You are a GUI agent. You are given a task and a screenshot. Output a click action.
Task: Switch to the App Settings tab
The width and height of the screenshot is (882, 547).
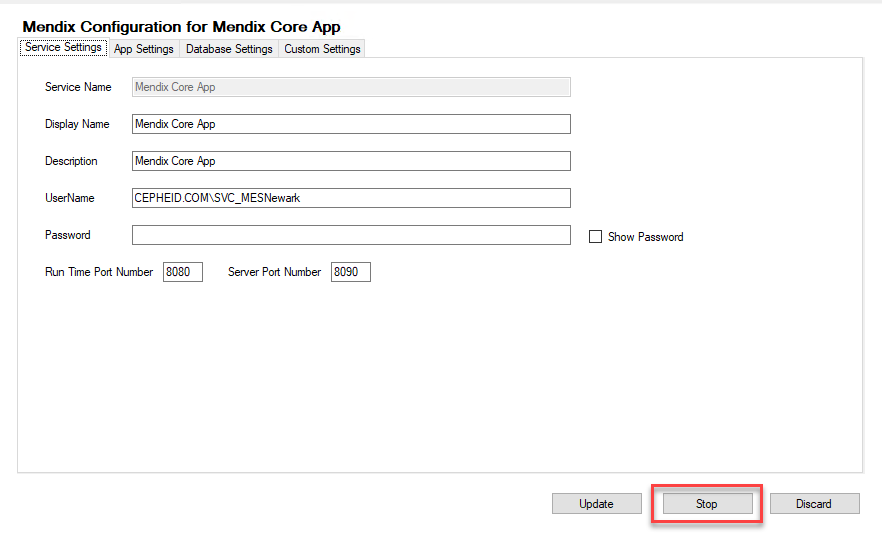144,49
